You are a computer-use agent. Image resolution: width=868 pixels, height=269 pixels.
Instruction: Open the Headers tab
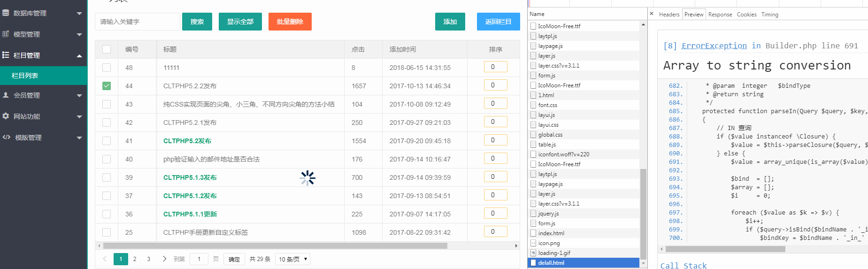[669, 15]
